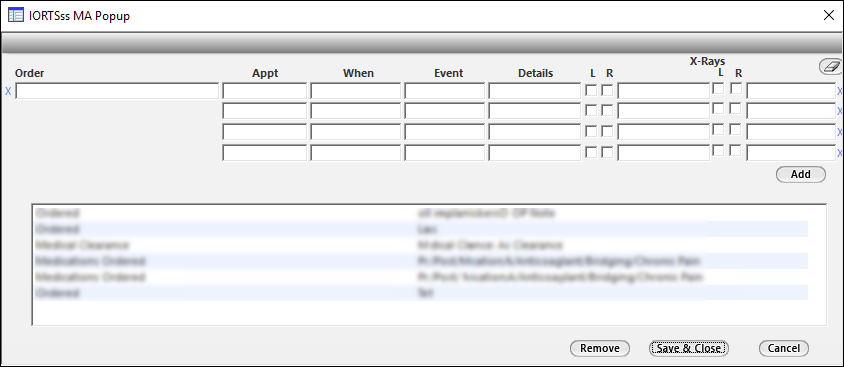
Task: Focus the third row Event field
Action: (x=445, y=132)
